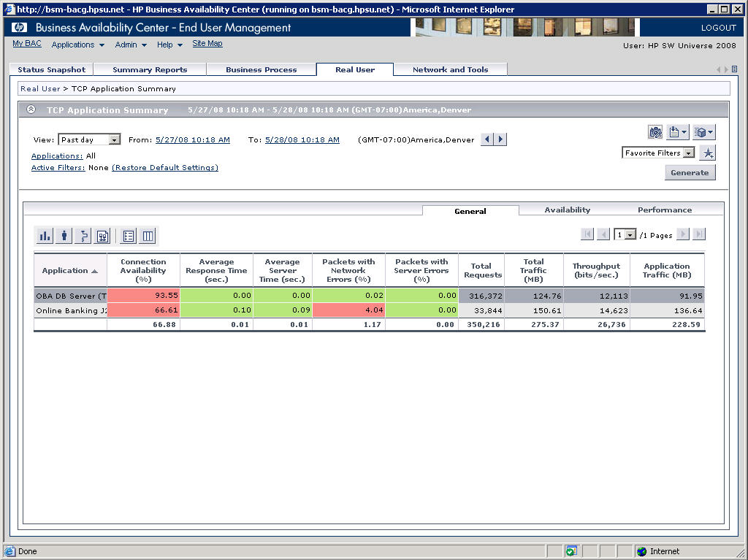Switch to the Network and Tools tab
The height and width of the screenshot is (560, 748).
[450, 69]
